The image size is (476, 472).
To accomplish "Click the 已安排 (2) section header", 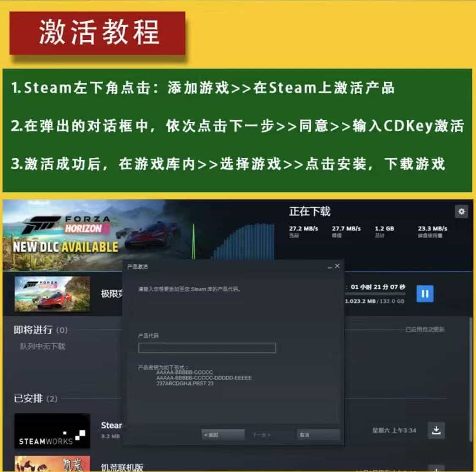I will pos(36,398).
